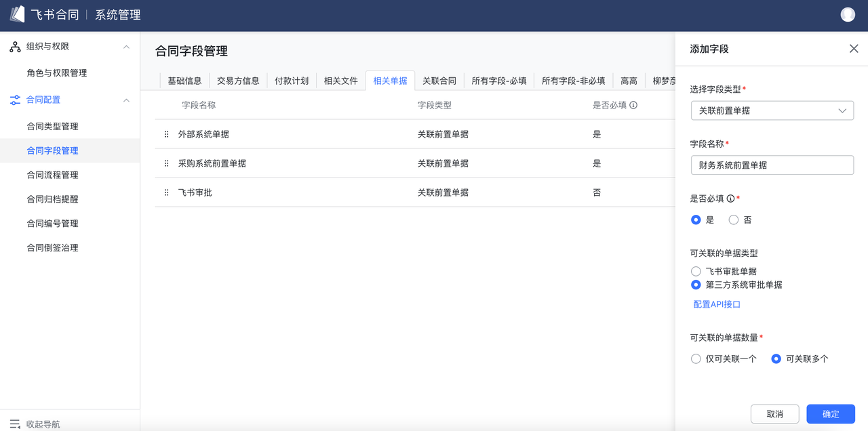This screenshot has width=868, height=431.
Task: Click the 配置API接口 link
Action: coord(717,304)
